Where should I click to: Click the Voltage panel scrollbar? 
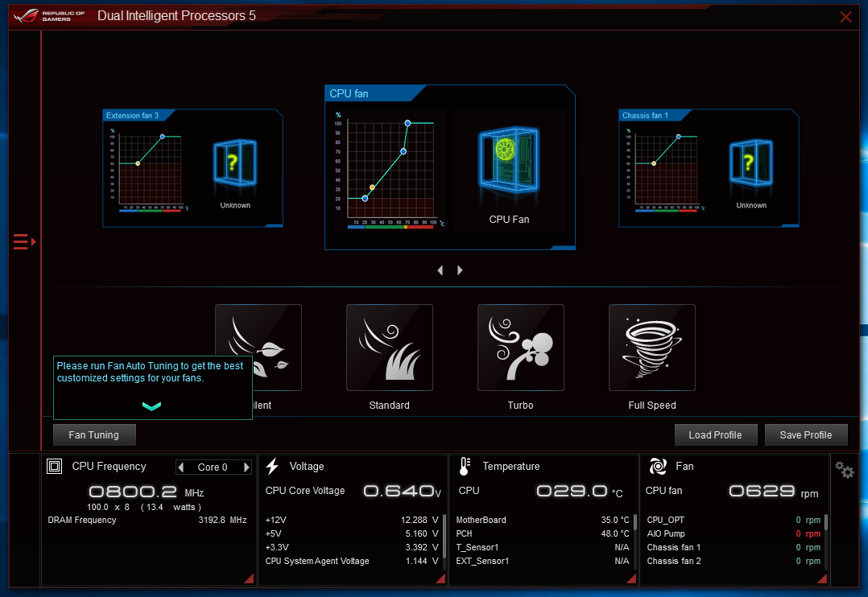tap(444, 534)
